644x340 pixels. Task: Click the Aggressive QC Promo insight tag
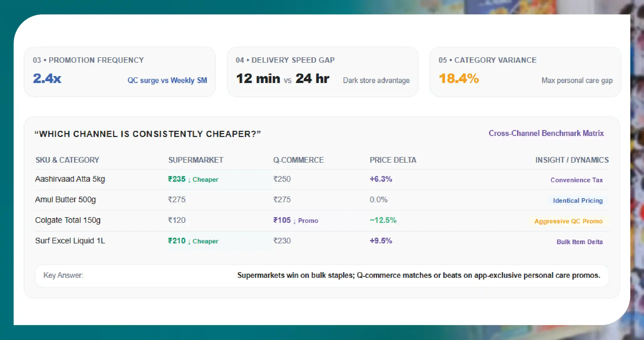tap(568, 221)
